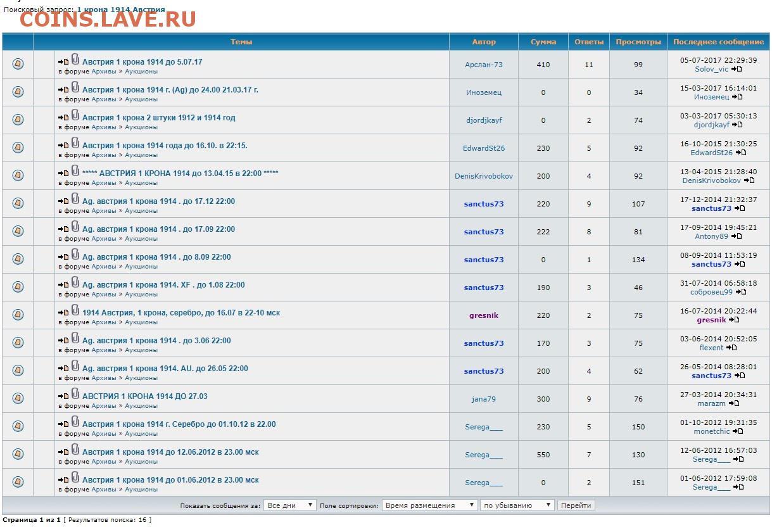This screenshot has width=772, height=532.
Task: Click topic status icon in the jana79 row
Action: coord(18,398)
